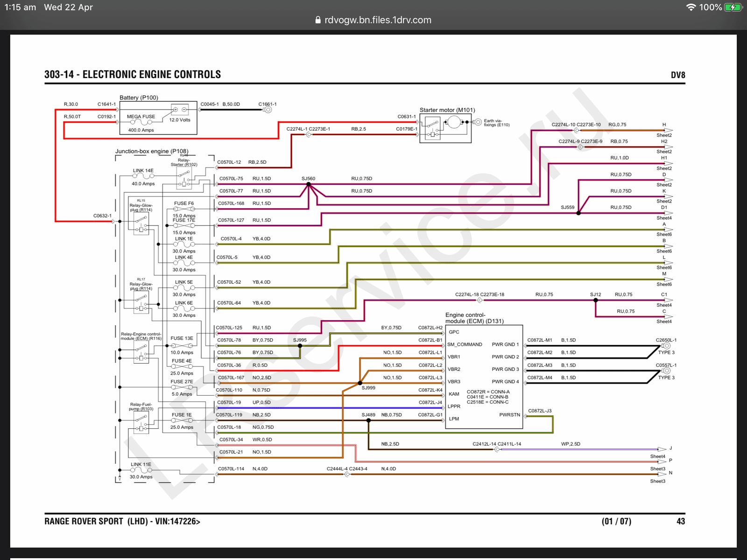Tap the battery charging icon
The width and height of the screenshot is (747, 560).
coord(733,7)
